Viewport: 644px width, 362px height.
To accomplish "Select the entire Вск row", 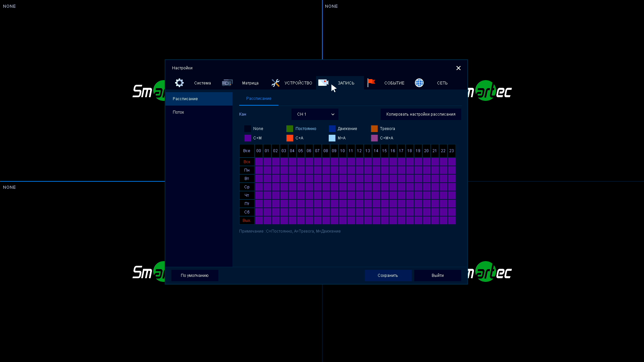I will click(x=247, y=162).
